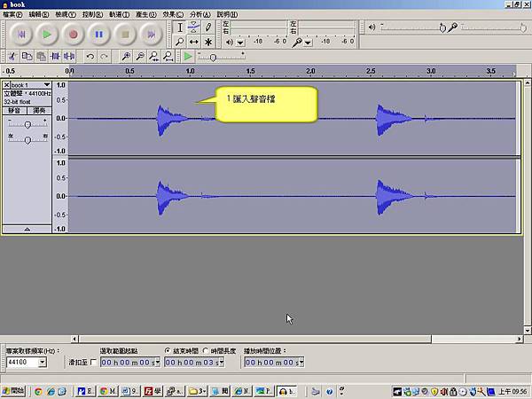
Task: Click the Undo arrow icon
Action: pos(90,57)
